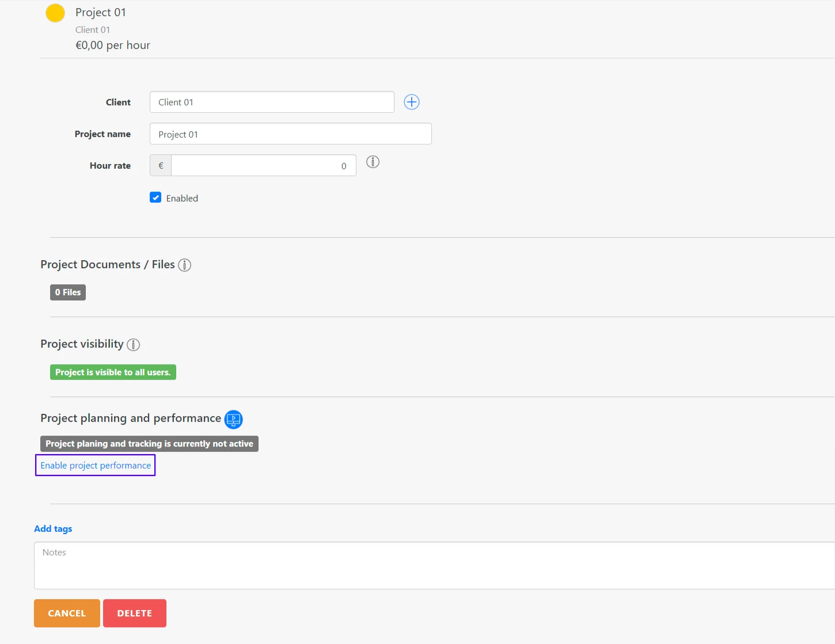View the Project visibility info icon
Image resolution: width=835 pixels, height=644 pixels.
click(133, 344)
